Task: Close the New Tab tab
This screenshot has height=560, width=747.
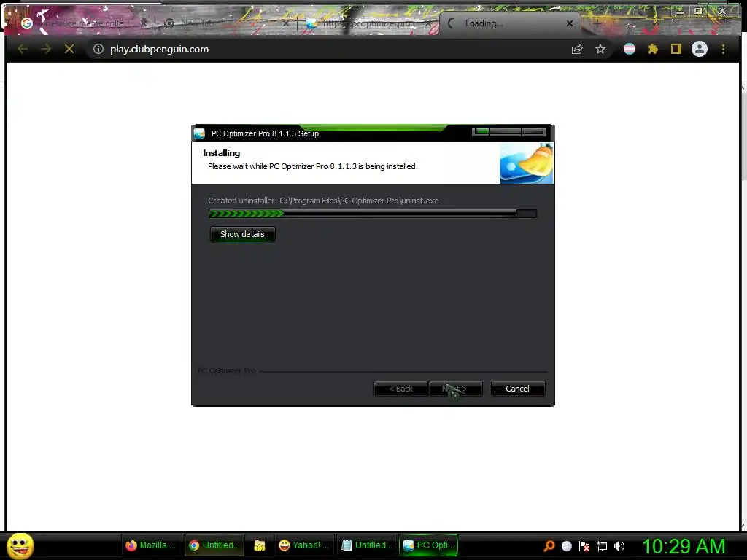Action: pos(285,23)
